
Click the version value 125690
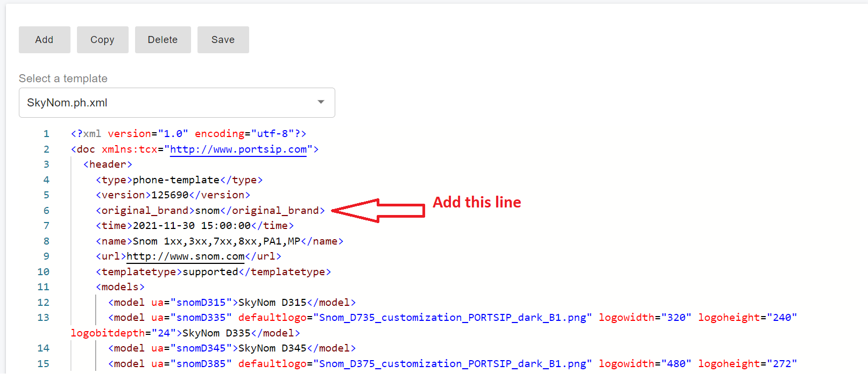coord(170,195)
